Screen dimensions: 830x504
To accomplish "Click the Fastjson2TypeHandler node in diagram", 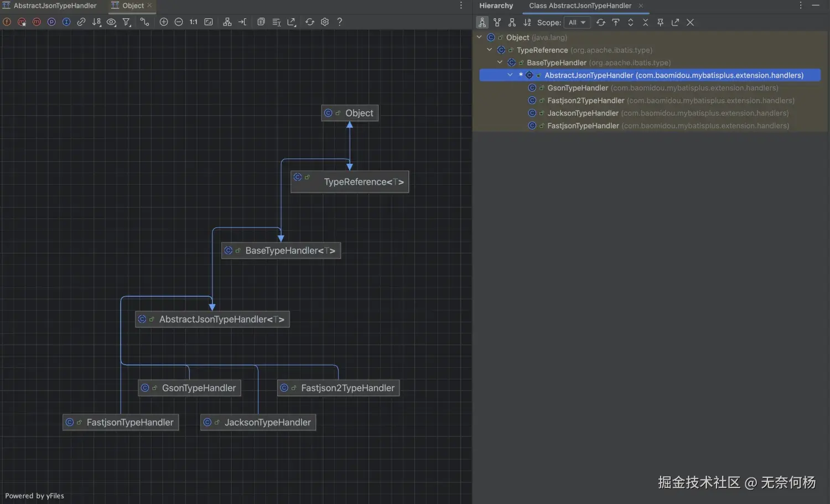I will tap(338, 388).
